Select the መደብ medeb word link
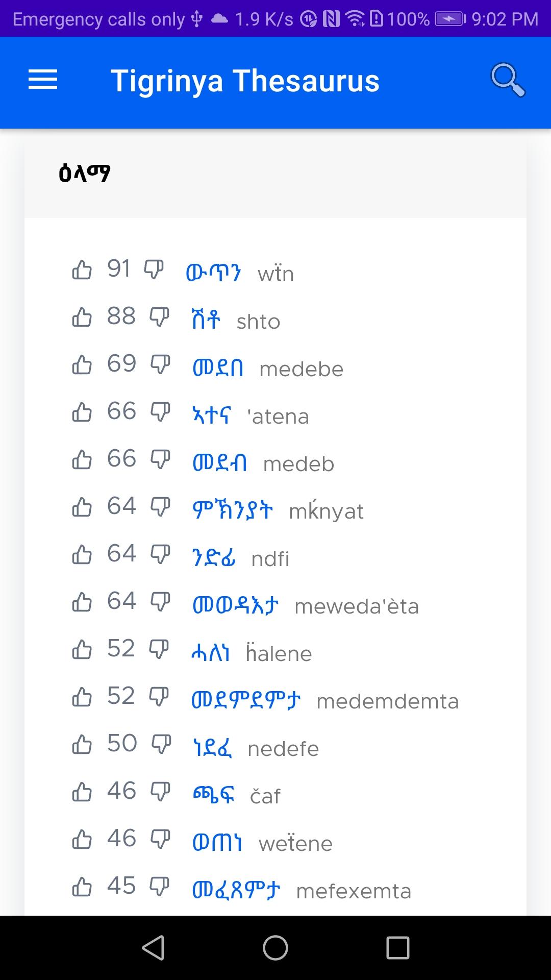 click(x=220, y=463)
